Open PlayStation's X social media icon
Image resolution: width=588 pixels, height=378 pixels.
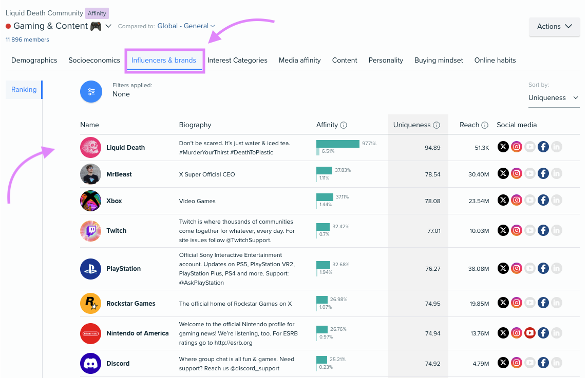click(503, 268)
